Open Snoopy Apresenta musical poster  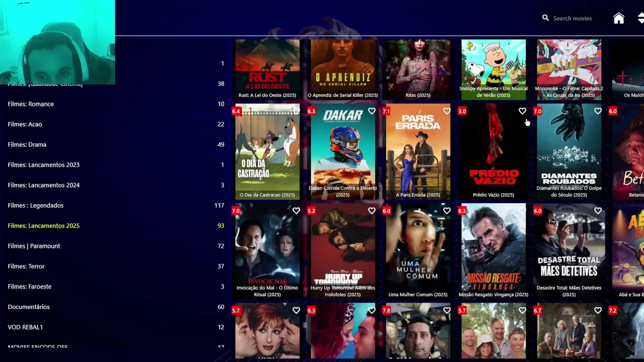pos(494,69)
